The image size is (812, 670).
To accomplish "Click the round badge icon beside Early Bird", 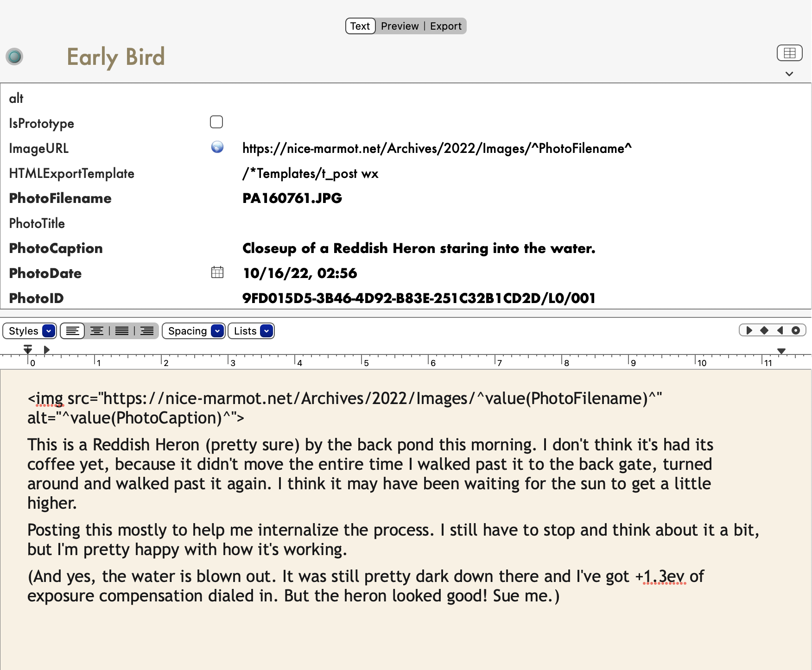I will tap(14, 57).
